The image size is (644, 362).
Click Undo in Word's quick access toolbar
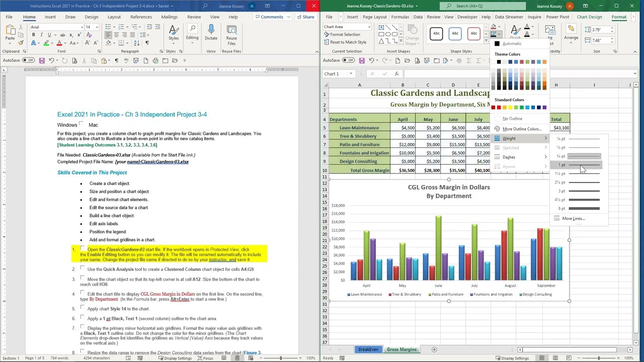51,60
